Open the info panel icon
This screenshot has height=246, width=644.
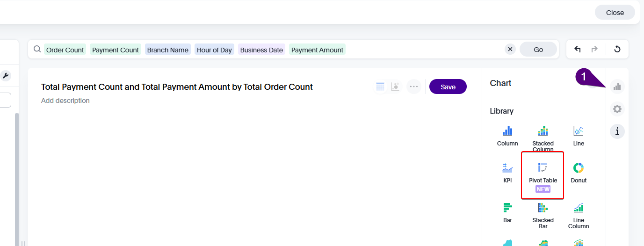617,131
